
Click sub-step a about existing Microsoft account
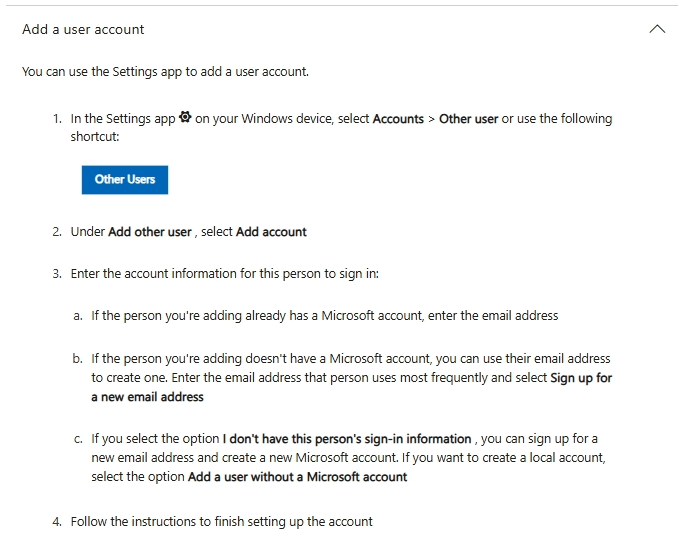click(324, 316)
